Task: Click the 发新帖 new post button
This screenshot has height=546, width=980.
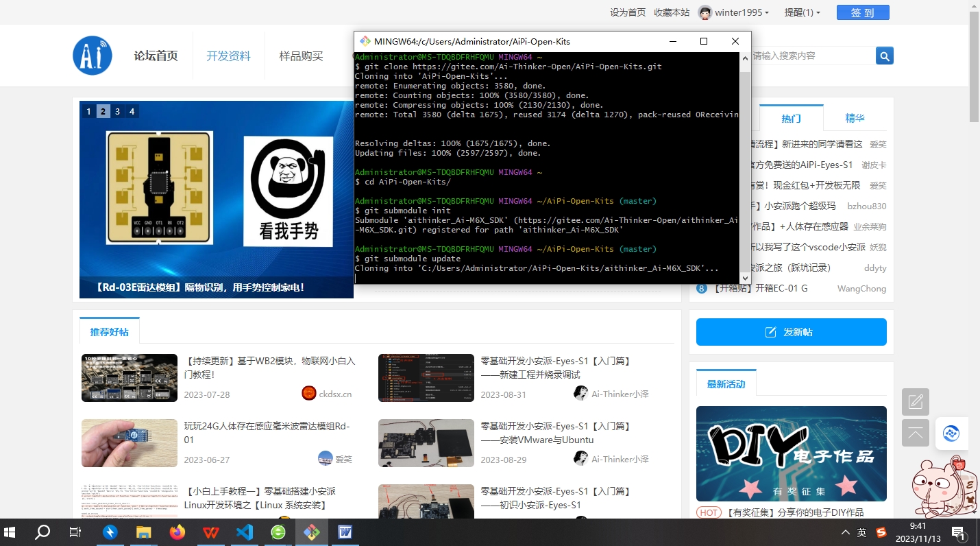Action: tap(792, 332)
